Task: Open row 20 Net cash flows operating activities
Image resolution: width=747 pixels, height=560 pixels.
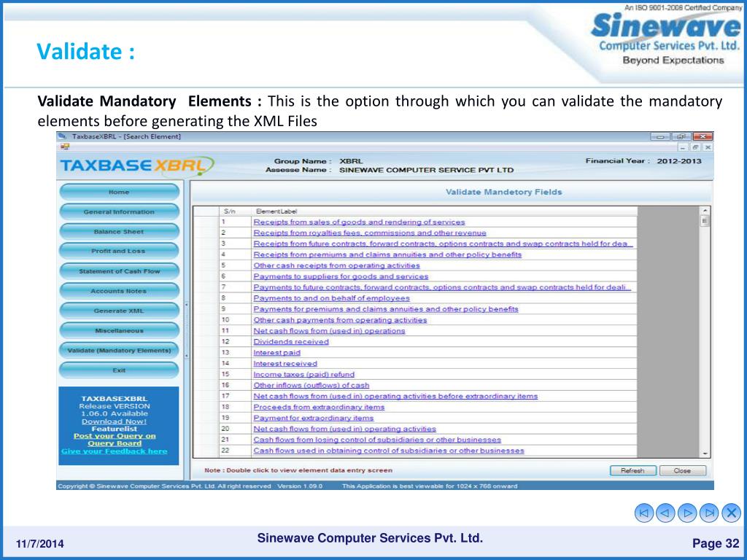Action: pos(344,429)
